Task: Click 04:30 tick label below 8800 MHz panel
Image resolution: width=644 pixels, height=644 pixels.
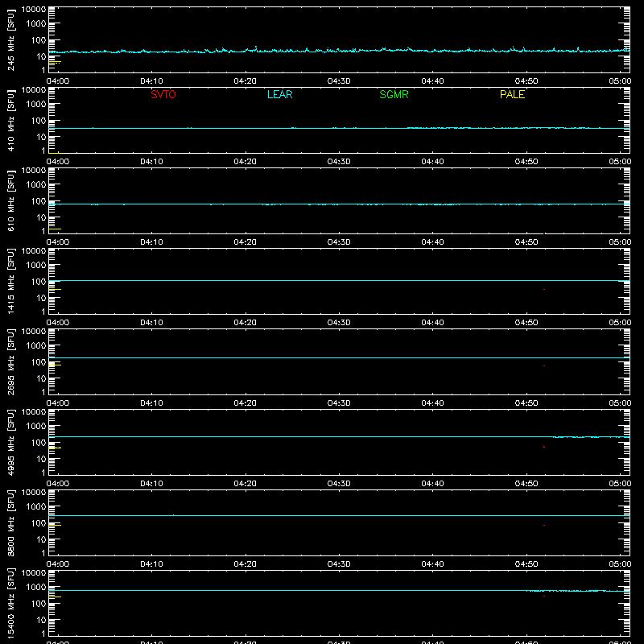Action: (x=339, y=564)
